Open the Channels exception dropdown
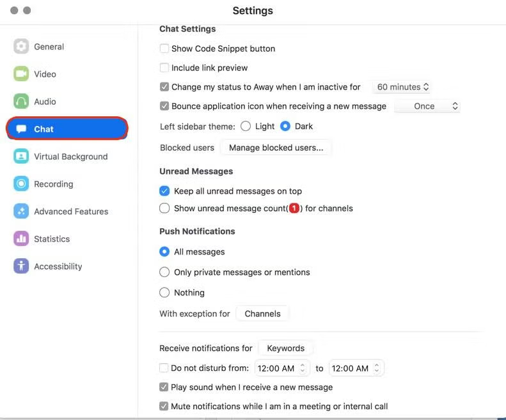 262,314
